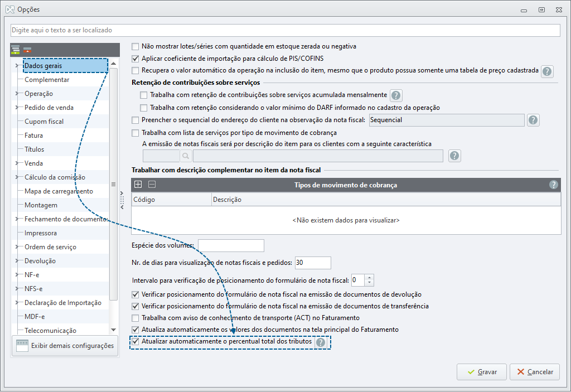This screenshot has height=392, width=571.
Task: Uncheck form positioning check for transferência documents
Action: pyautogui.click(x=135, y=306)
